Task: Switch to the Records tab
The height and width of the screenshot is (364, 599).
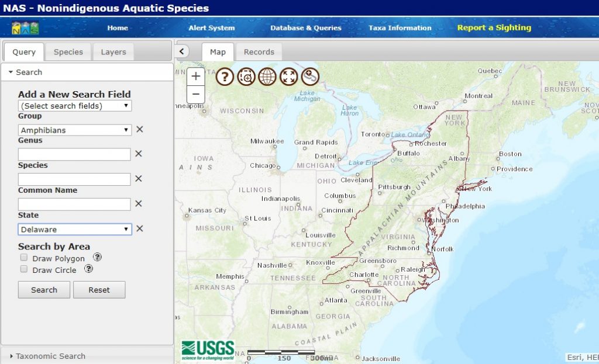Action: tap(259, 51)
